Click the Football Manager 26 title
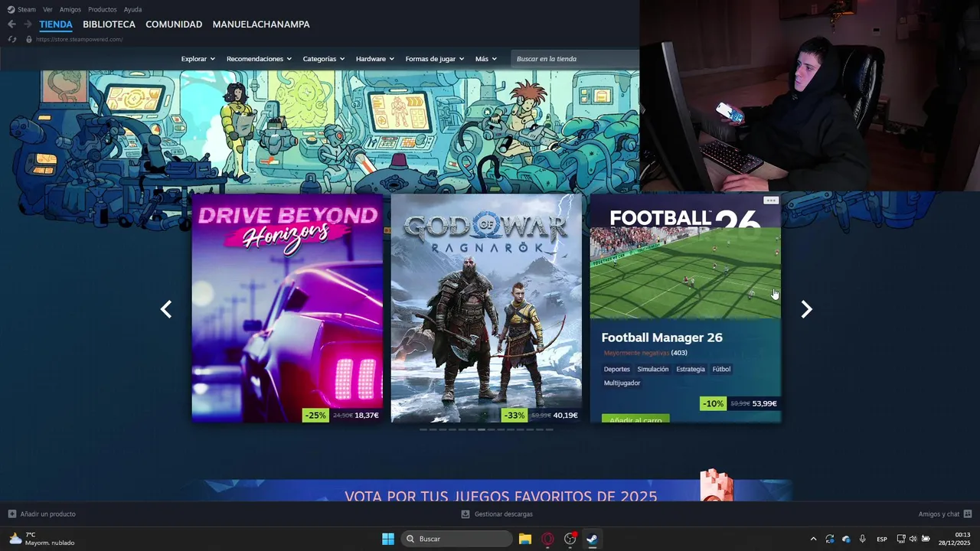 click(662, 337)
